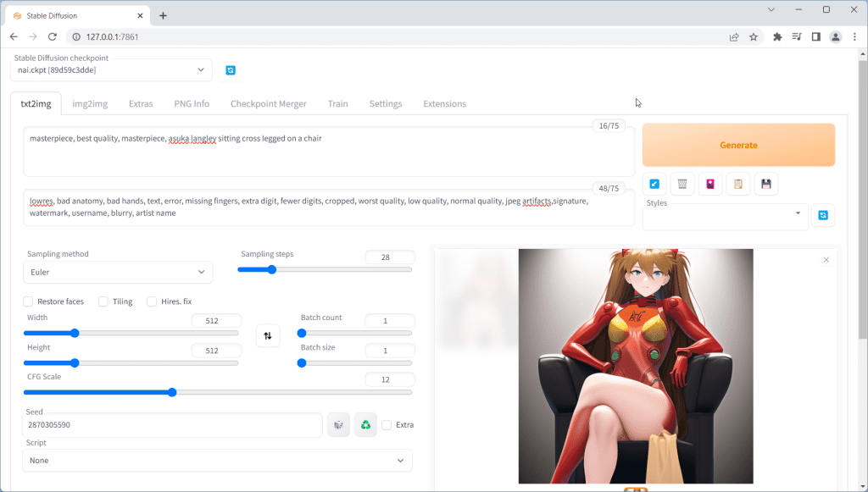Enable the Hires. fix checkbox
Image resolution: width=868 pixels, height=492 pixels.
pyautogui.click(x=153, y=301)
